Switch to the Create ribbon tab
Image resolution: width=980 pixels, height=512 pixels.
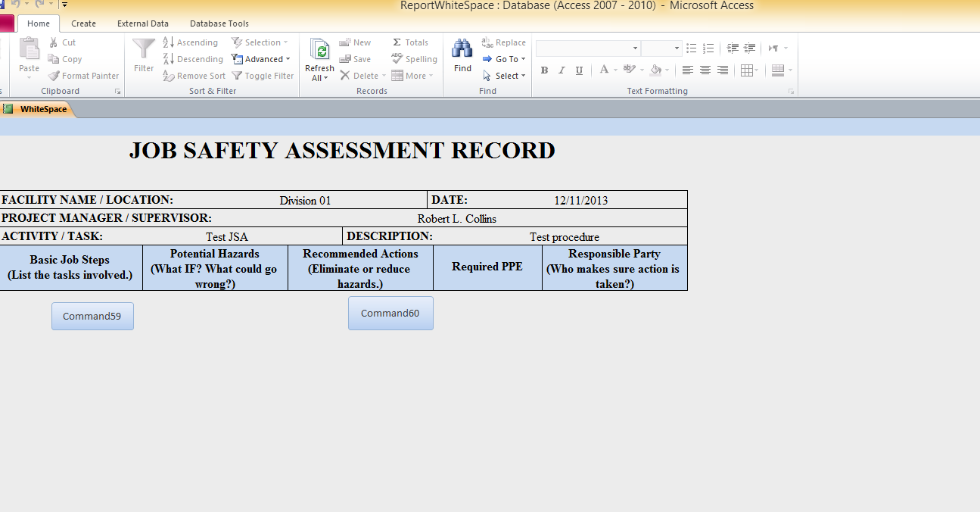pos(83,23)
